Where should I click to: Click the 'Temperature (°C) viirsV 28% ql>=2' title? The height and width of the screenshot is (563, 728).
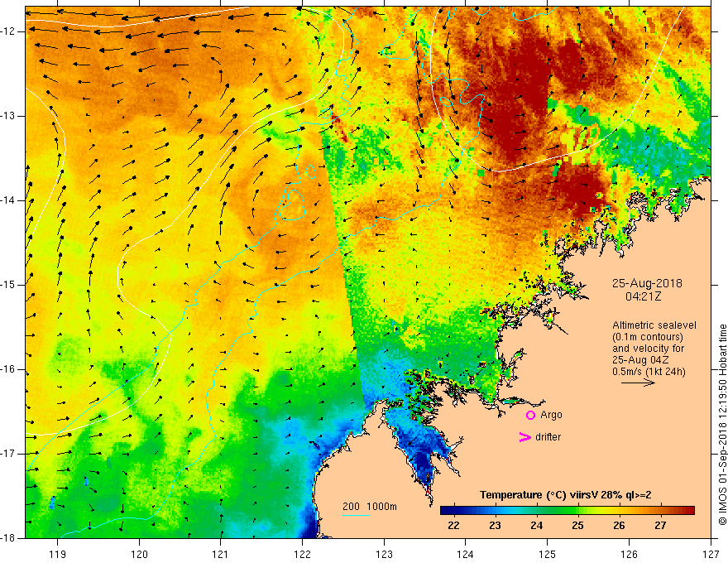click(x=566, y=495)
